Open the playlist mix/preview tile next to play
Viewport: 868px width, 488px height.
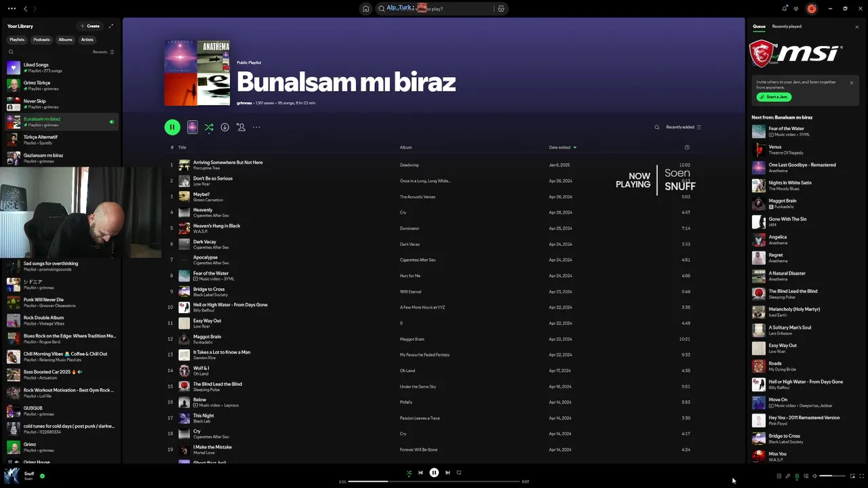(193, 127)
